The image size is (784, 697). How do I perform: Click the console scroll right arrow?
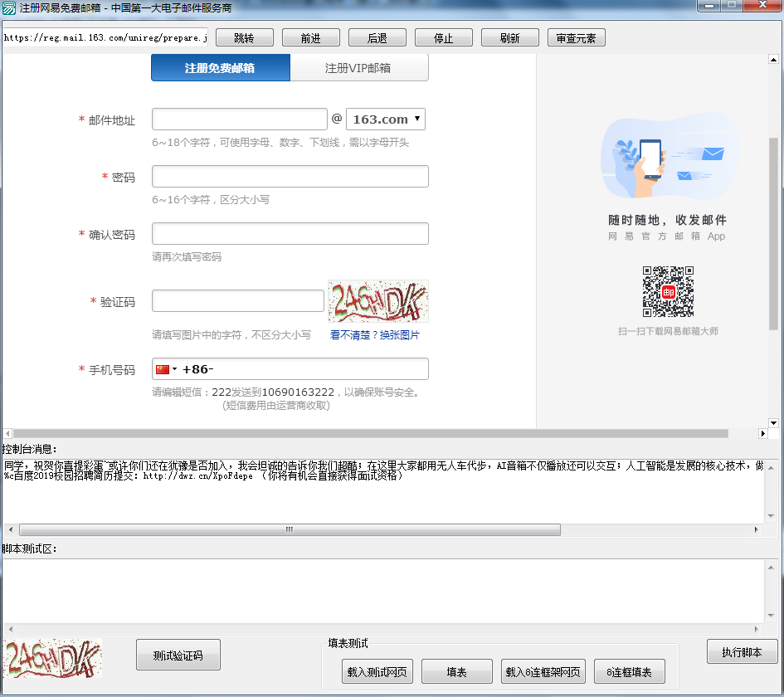756,529
